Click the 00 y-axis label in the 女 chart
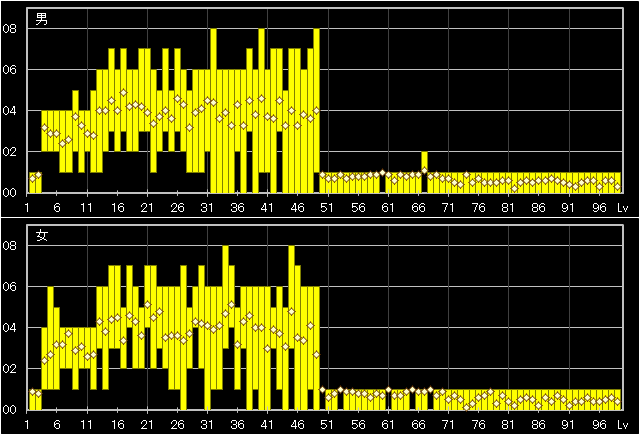Viewport: 640px width, 435px height. [x=9, y=410]
